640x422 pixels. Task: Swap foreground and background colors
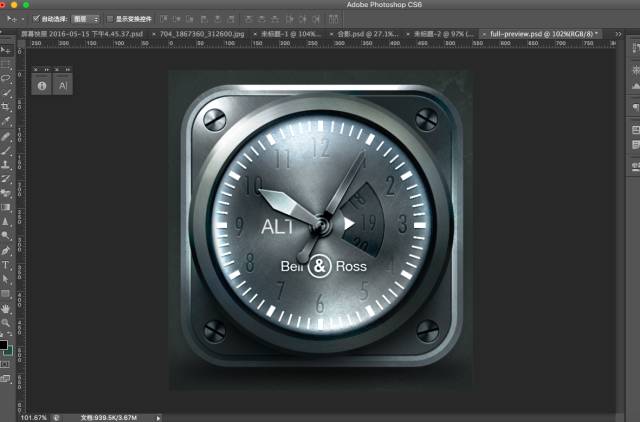(x=10, y=335)
